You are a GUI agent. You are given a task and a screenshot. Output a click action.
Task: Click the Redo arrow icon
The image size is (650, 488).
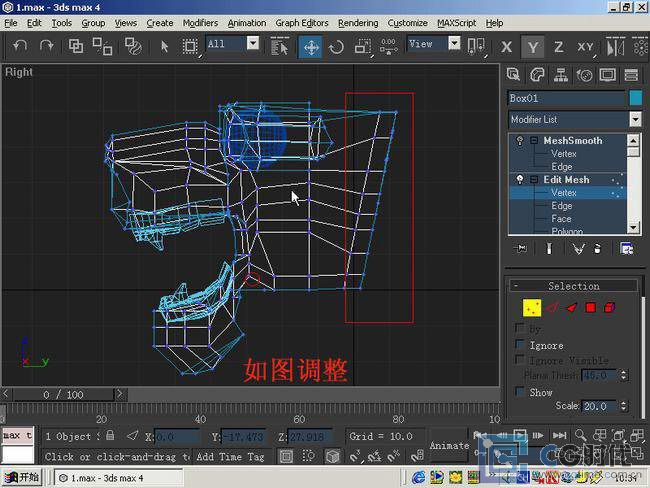[x=46, y=46]
